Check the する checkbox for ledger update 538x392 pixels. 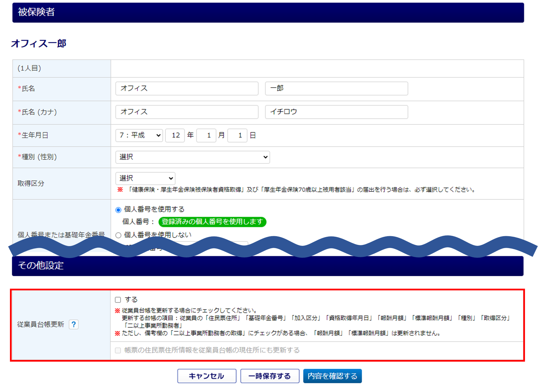[118, 300]
